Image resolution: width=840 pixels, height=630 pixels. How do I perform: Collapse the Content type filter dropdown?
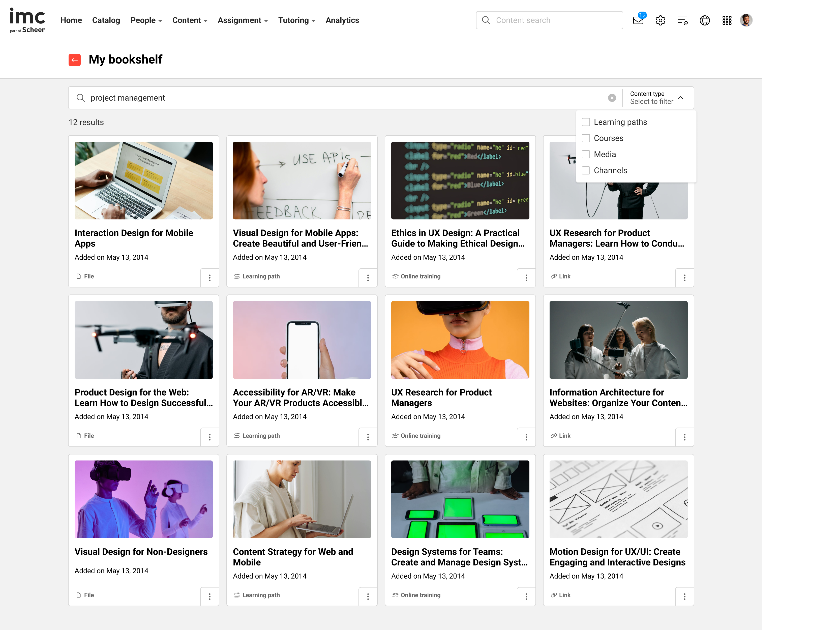[680, 98]
